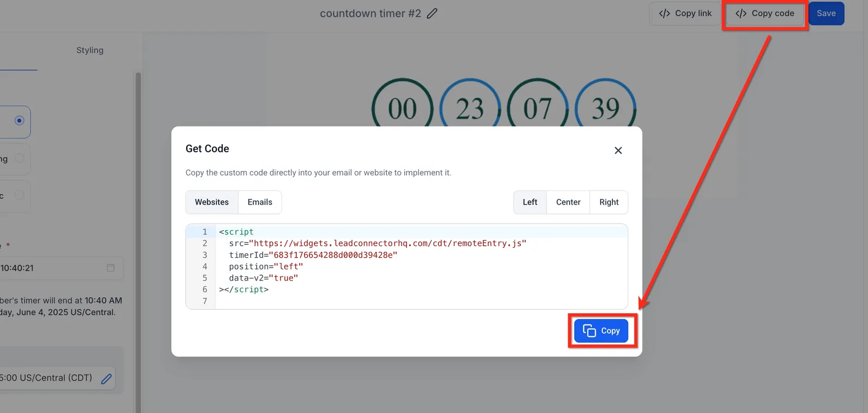Open the calendar icon in time field
The height and width of the screenshot is (413, 868).
[x=111, y=268]
